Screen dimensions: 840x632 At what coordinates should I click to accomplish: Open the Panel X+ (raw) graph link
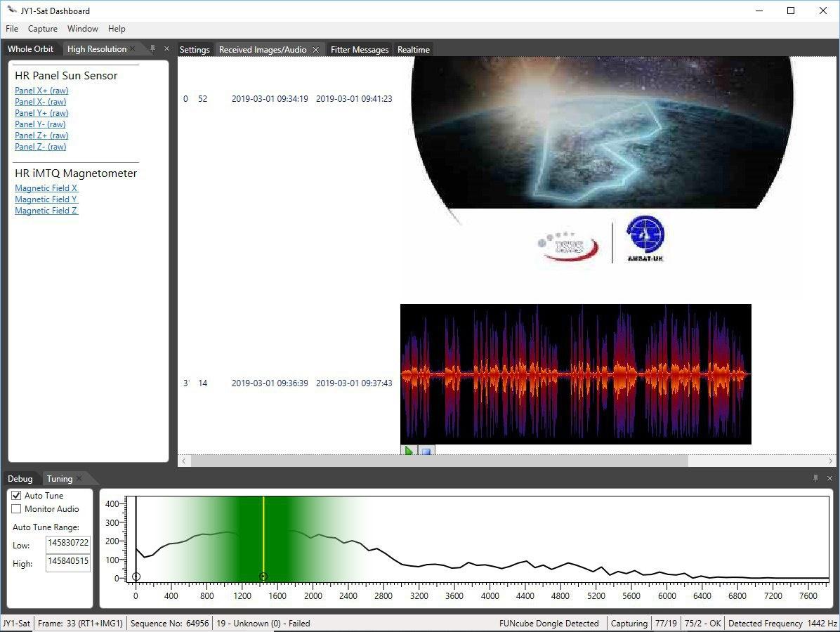(41, 91)
